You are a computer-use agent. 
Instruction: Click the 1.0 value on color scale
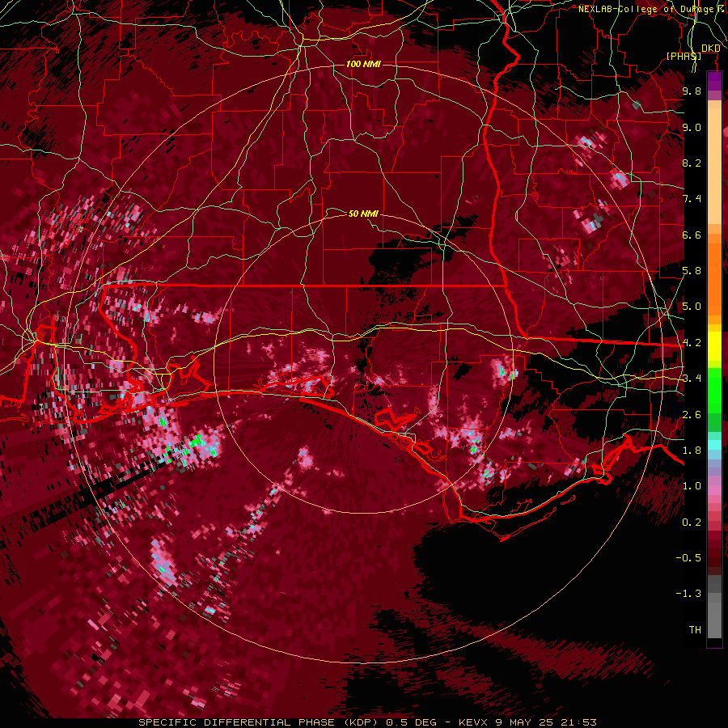click(x=692, y=486)
